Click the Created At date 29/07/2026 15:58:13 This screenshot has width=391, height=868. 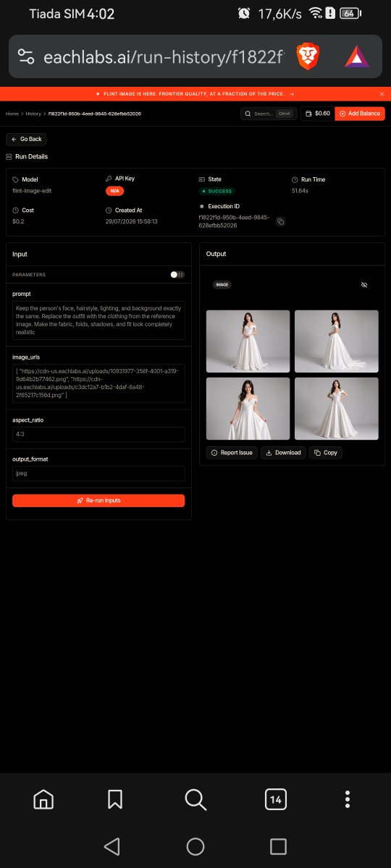pos(132,221)
